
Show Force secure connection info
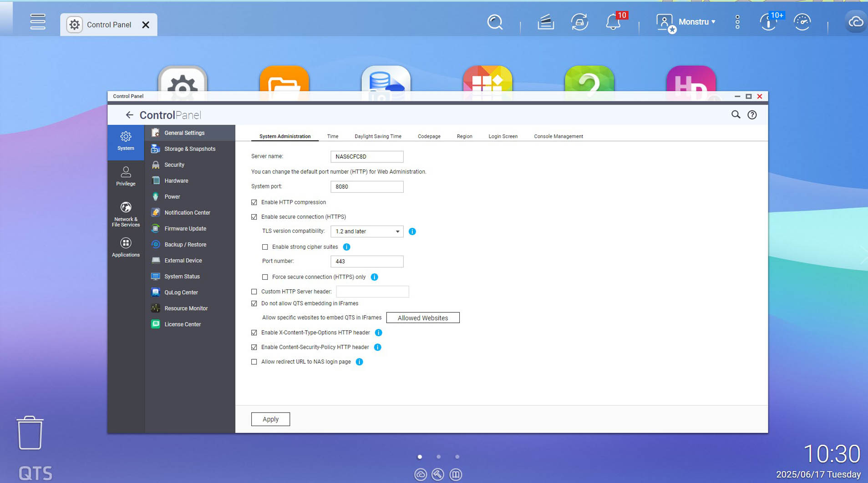(x=374, y=277)
